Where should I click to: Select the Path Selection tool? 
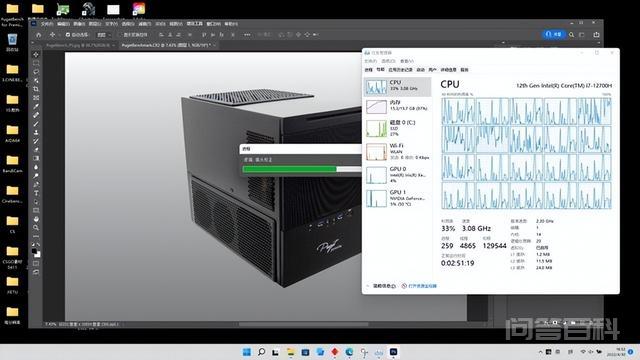(x=36, y=202)
